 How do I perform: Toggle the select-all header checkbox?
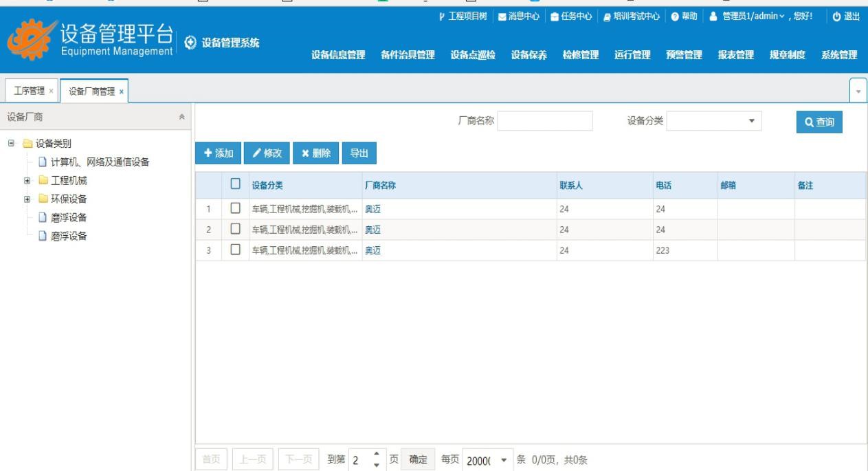235,184
